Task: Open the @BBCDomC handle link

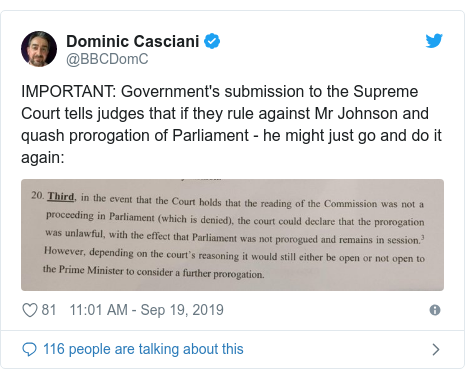Action: click(107, 59)
